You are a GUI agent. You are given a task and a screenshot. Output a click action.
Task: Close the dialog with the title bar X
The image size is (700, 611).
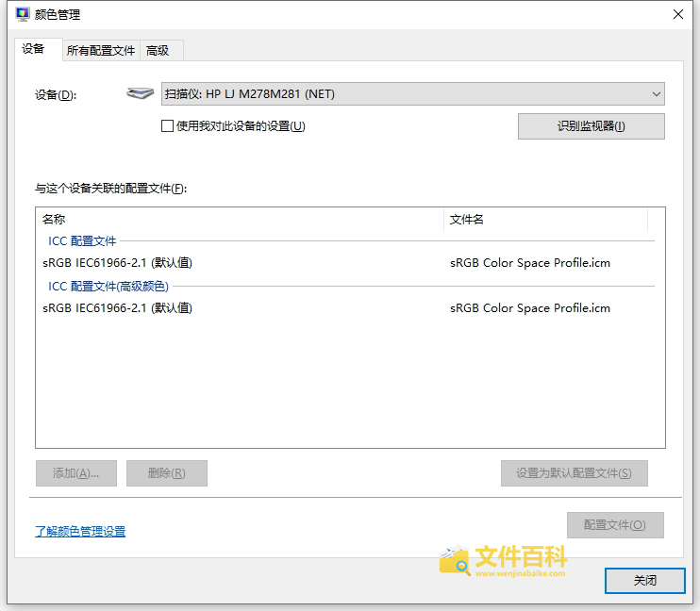(677, 14)
